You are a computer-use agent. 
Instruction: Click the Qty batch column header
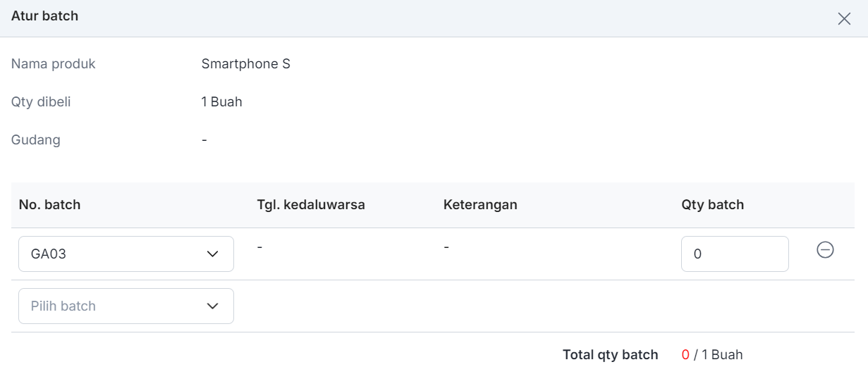[x=712, y=205]
